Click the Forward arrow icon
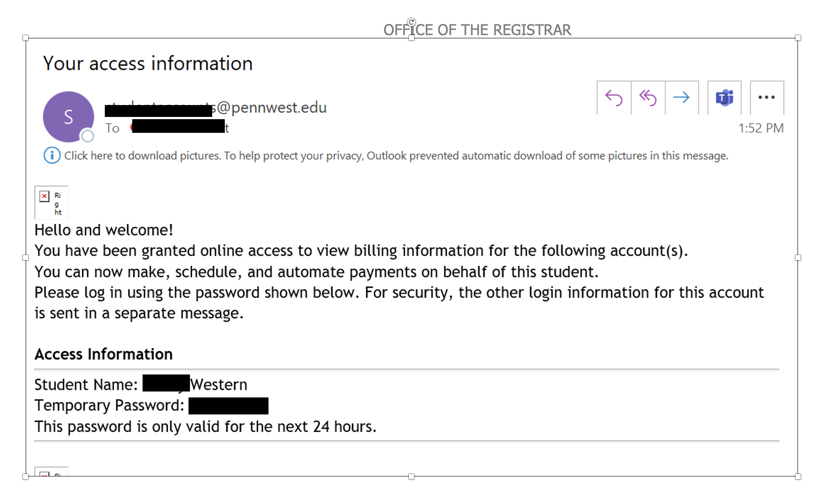This screenshot has height=504, width=834. (682, 97)
